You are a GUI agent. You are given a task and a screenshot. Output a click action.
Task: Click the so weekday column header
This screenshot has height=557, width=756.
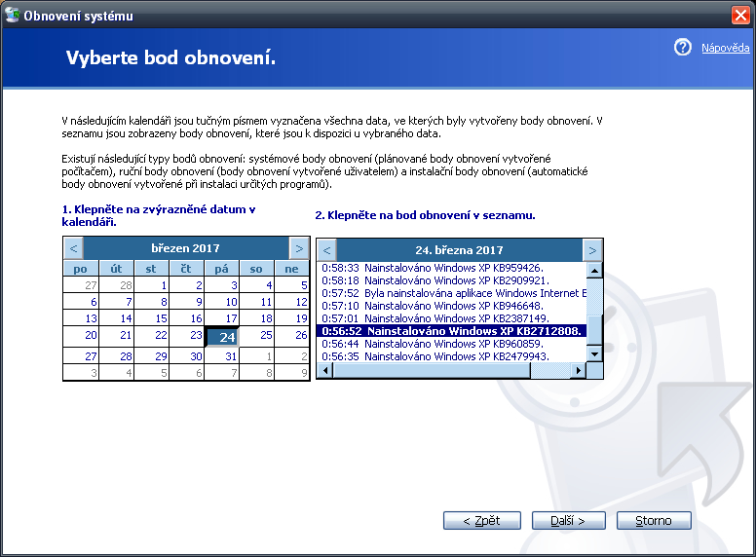257,269
